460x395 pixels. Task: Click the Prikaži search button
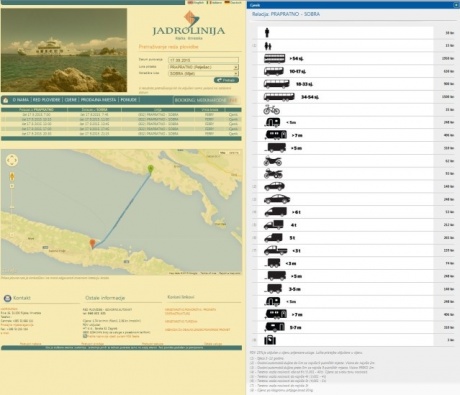pyautogui.click(x=226, y=80)
